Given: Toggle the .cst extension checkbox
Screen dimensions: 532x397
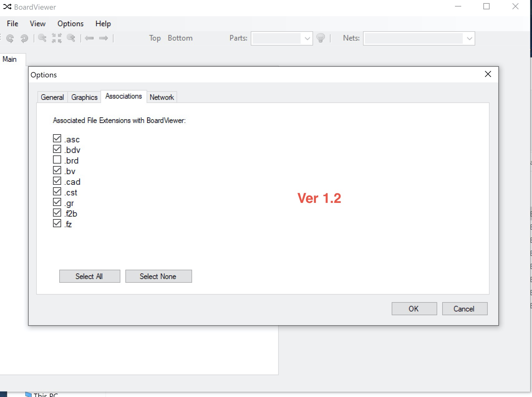Looking at the screenshot, I should coord(57,191).
